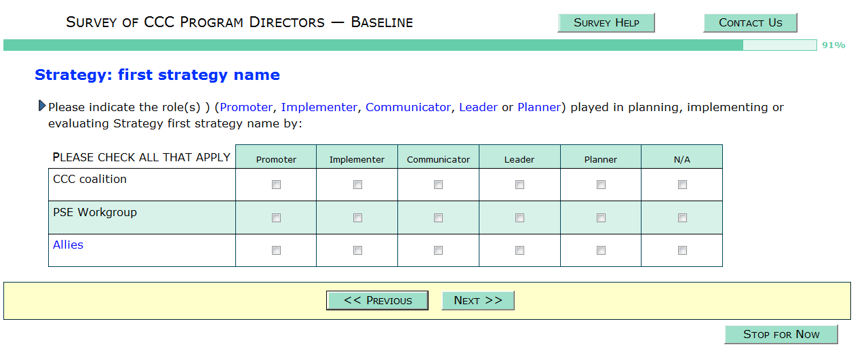Open the Survey Help button
The image size is (868, 353).
606,23
